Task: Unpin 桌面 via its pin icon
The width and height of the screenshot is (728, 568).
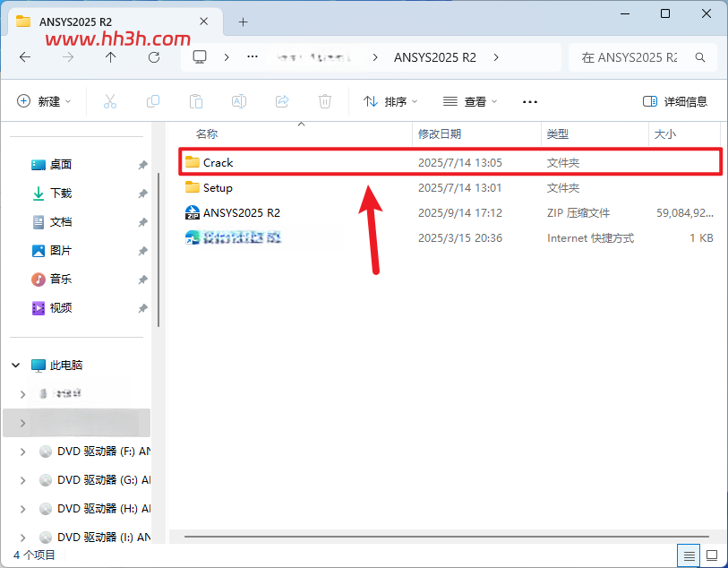Action: click(143, 165)
